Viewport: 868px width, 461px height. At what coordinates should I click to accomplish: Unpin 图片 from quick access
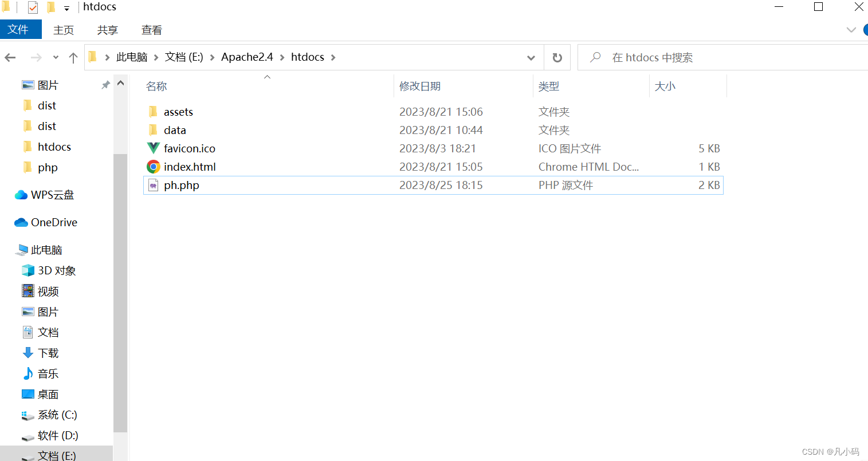[105, 84]
